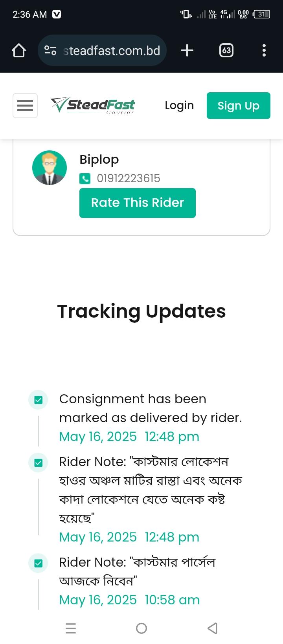Click the Sign Up button
Viewport: 283px width, 644px height.
tap(238, 106)
